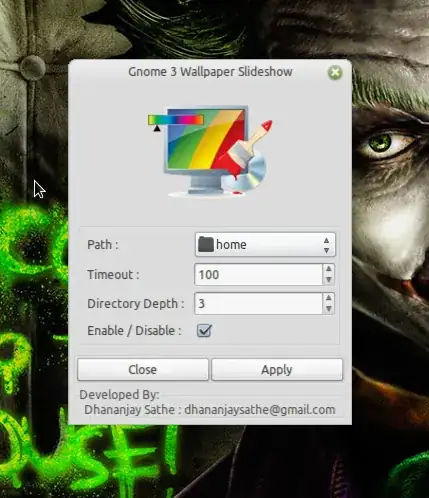The image size is (429, 498).
Task: Click the Timeout : label
Action: 113,275
